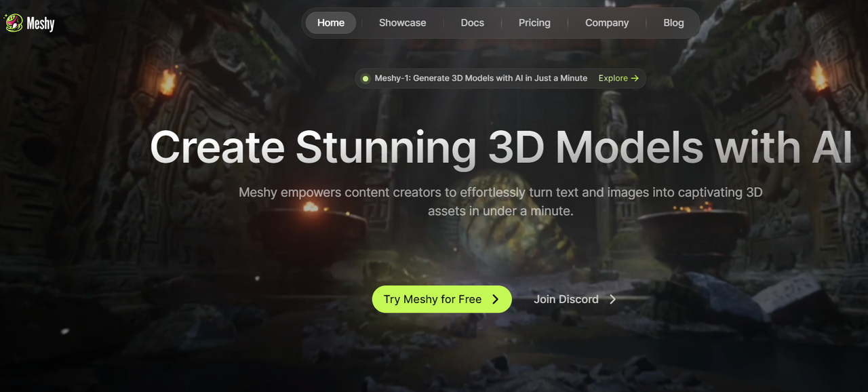Open the Home tab
Image resolution: width=868 pixels, height=392 pixels.
tap(331, 23)
